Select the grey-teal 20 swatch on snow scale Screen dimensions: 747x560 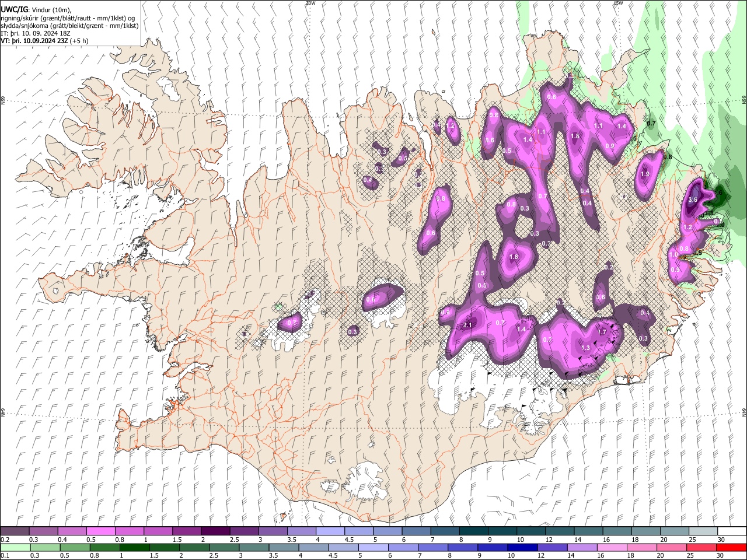point(675,531)
